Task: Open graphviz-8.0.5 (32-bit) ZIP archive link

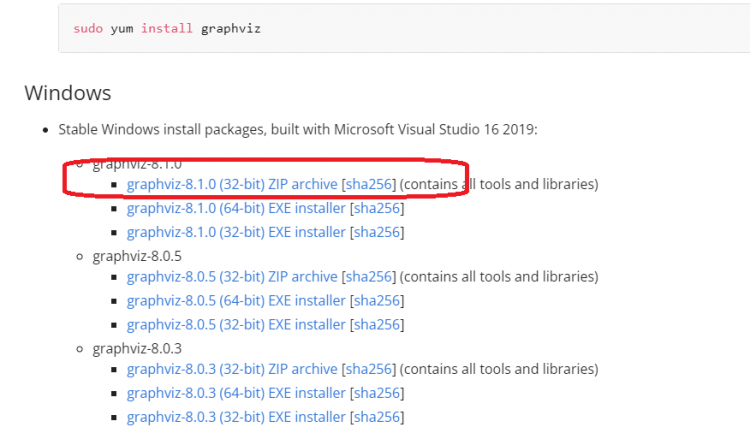Action: pos(232,277)
